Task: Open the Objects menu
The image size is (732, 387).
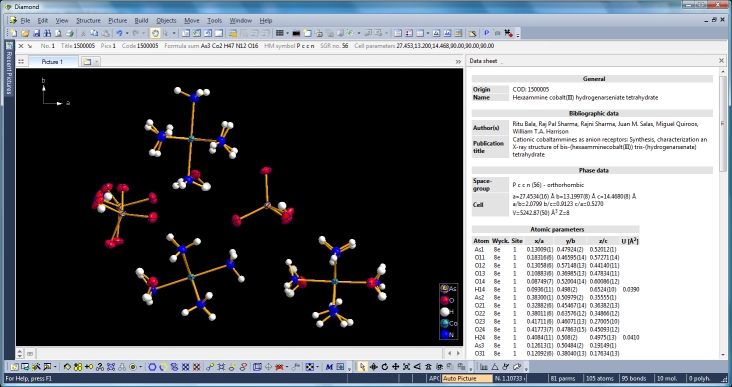Action: tap(166, 21)
